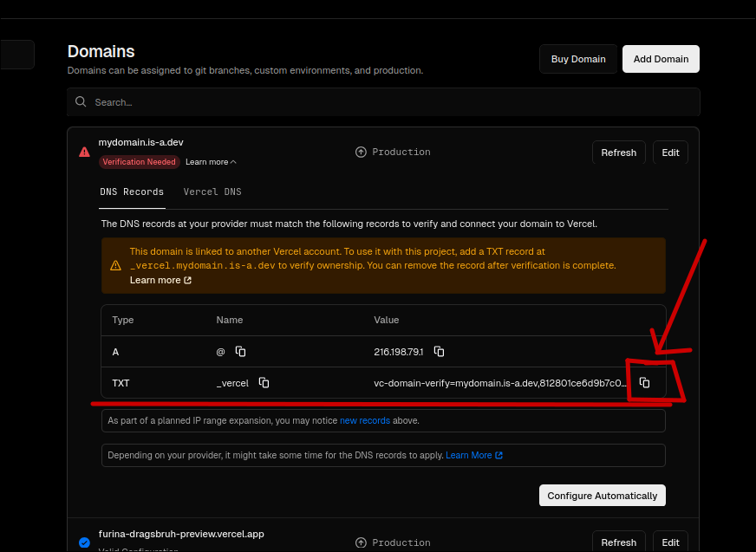Viewport: 756px width, 552px height.
Task: Click the 216.198.79.1 value text
Action: (399, 352)
